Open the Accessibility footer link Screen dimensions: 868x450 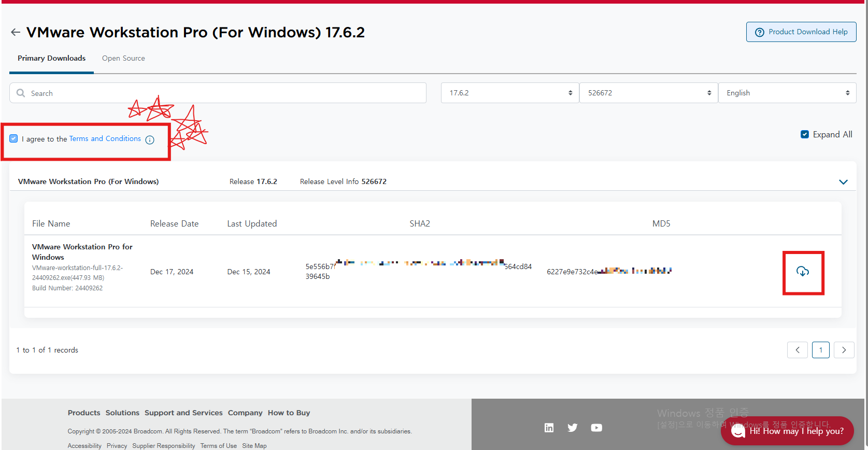click(x=84, y=446)
